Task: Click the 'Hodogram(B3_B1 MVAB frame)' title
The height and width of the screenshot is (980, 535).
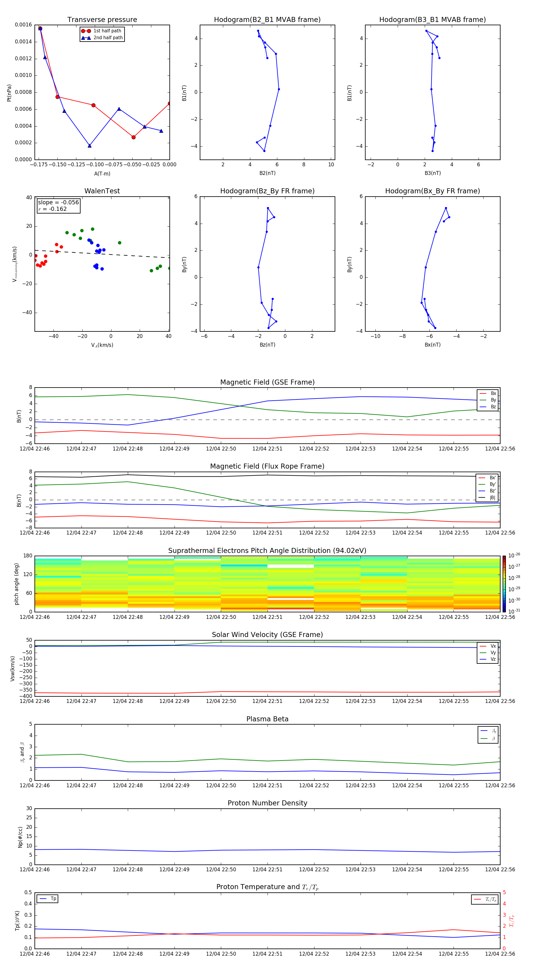Action: [432, 19]
